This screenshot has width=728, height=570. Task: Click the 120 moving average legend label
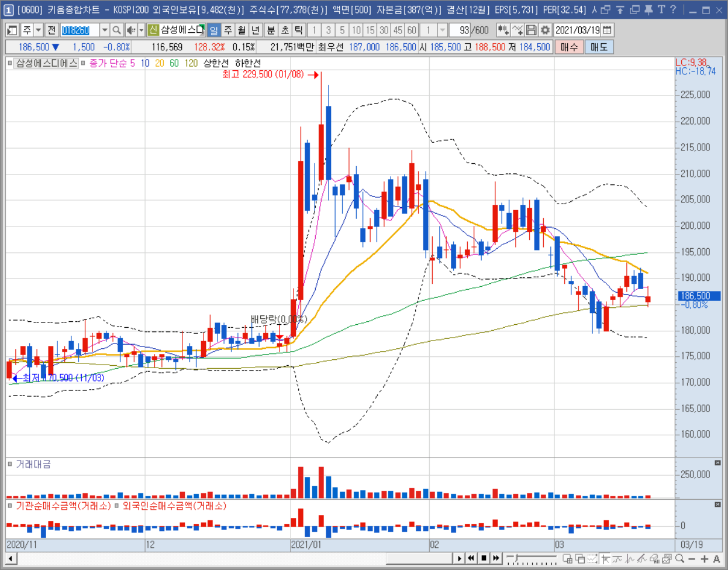point(191,63)
